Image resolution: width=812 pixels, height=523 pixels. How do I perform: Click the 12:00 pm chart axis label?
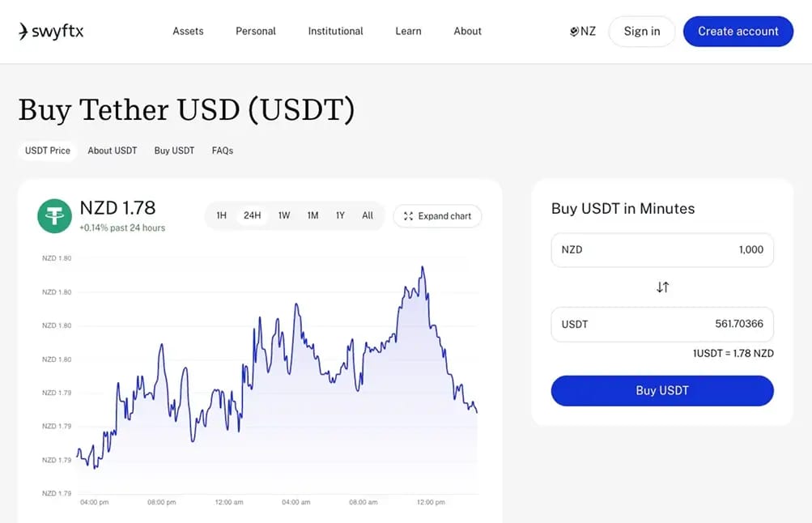(431, 502)
